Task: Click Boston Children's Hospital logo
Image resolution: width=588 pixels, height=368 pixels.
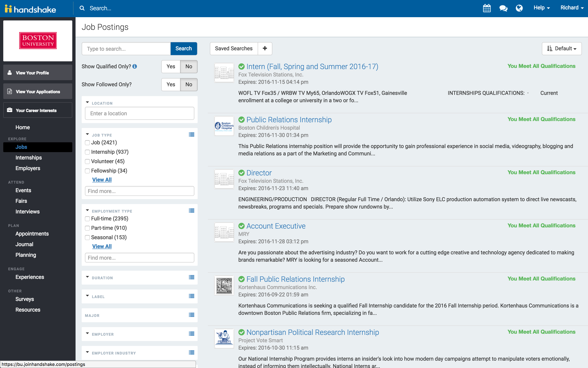Action: pos(224,126)
